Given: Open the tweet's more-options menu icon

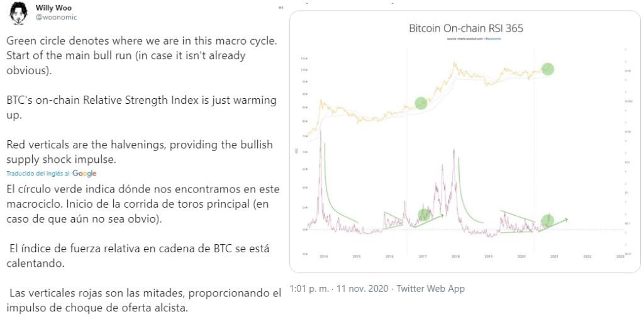Looking at the screenshot, I should (x=281, y=8).
